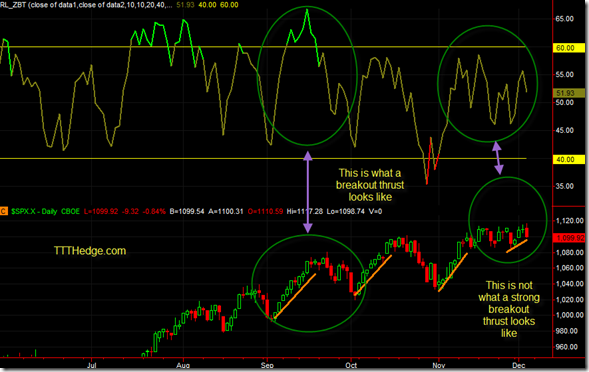Click the V=0 volume value

coord(375,212)
